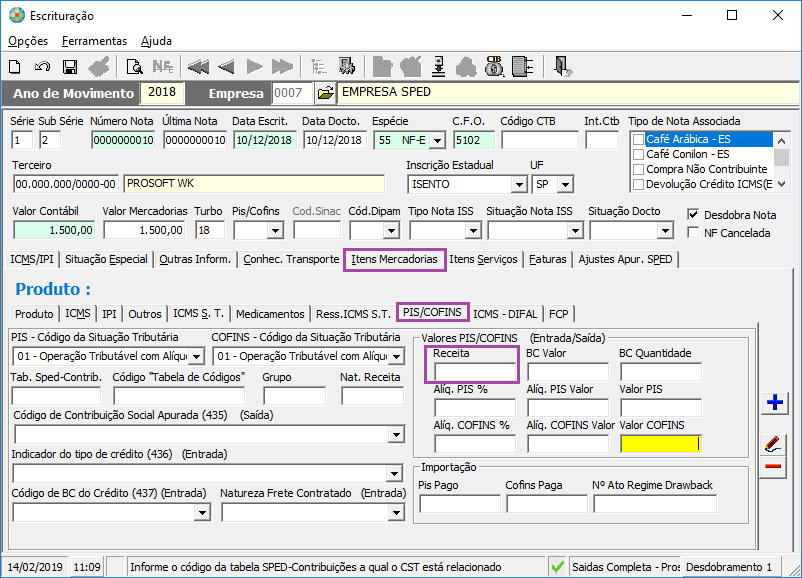Click the Save floppy disk icon
Image resolution: width=802 pixels, height=578 pixels.
[x=70, y=67]
